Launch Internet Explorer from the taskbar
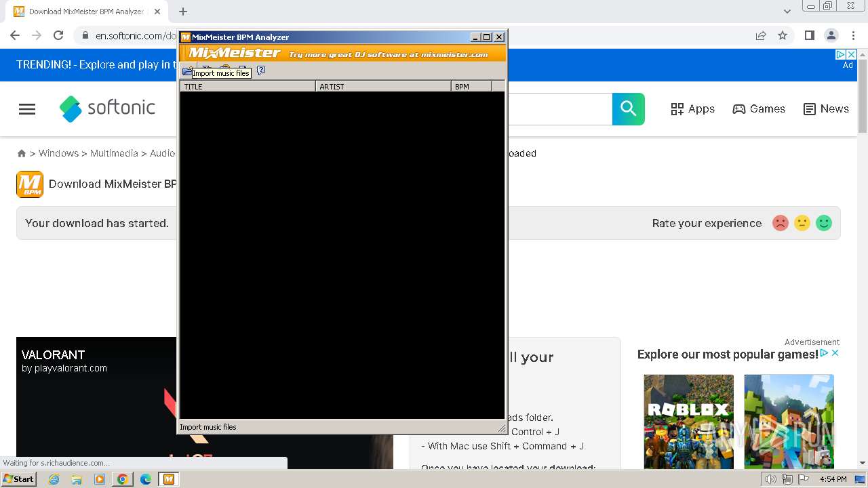Screen dimensions: 868x488 (54, 479)
